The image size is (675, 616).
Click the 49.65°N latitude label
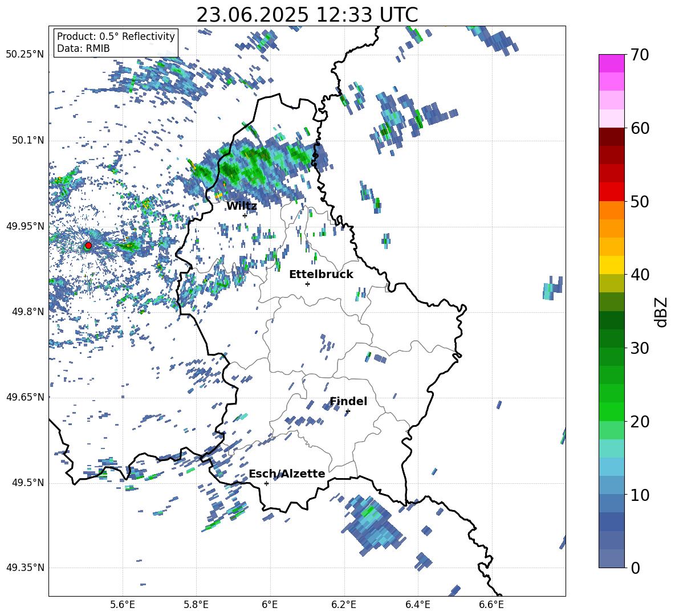pos(25,397)
